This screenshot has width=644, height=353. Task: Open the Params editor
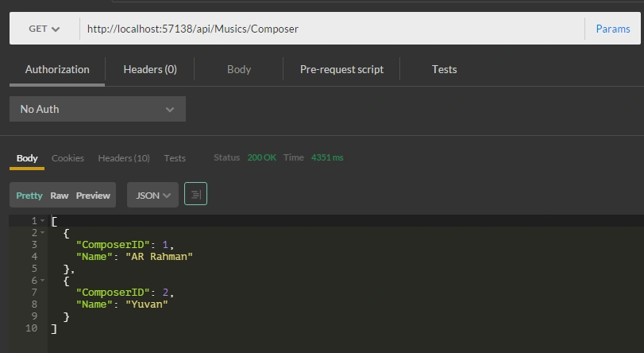click(x=613, y=29)
